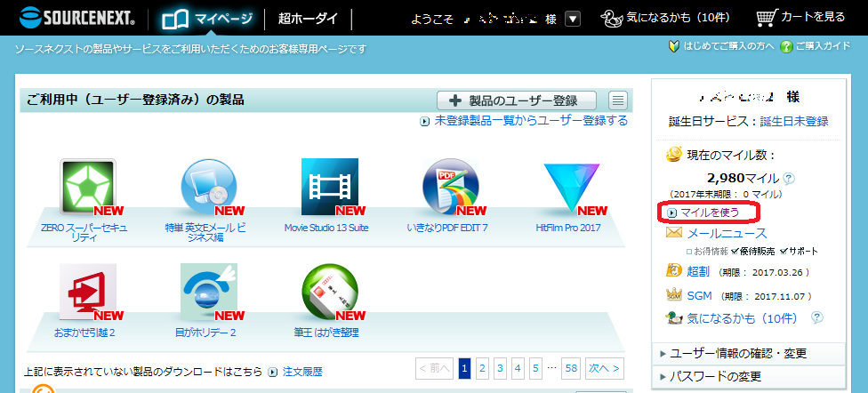Click the beginner mark icon はじめてご購入の方へ
The width and height of the screenshot is (868, 393).
[674, 46]
